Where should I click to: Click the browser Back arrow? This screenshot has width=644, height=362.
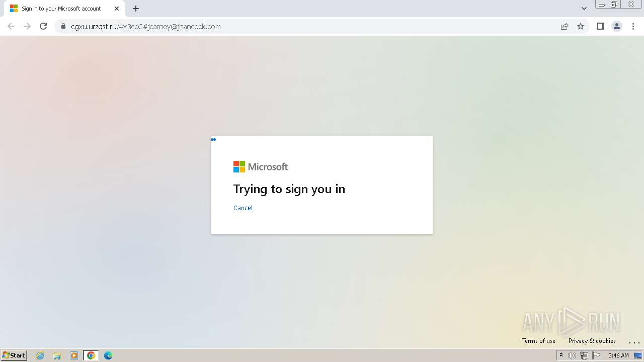11,26
